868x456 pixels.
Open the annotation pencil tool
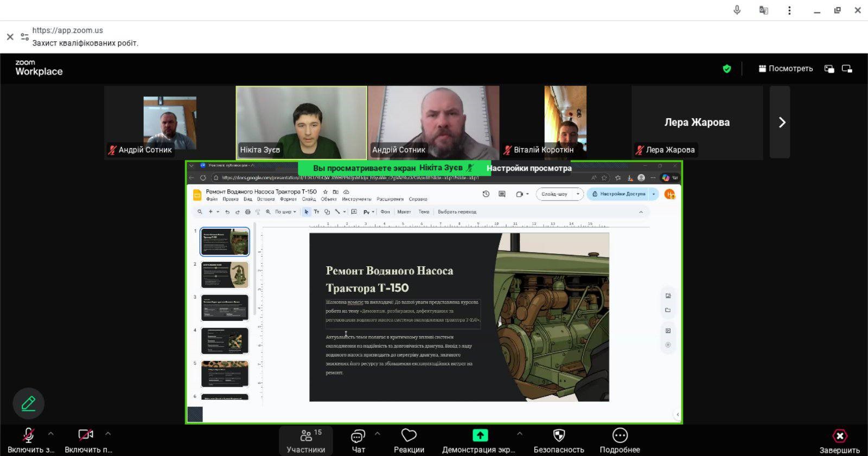tap(28, 403)
